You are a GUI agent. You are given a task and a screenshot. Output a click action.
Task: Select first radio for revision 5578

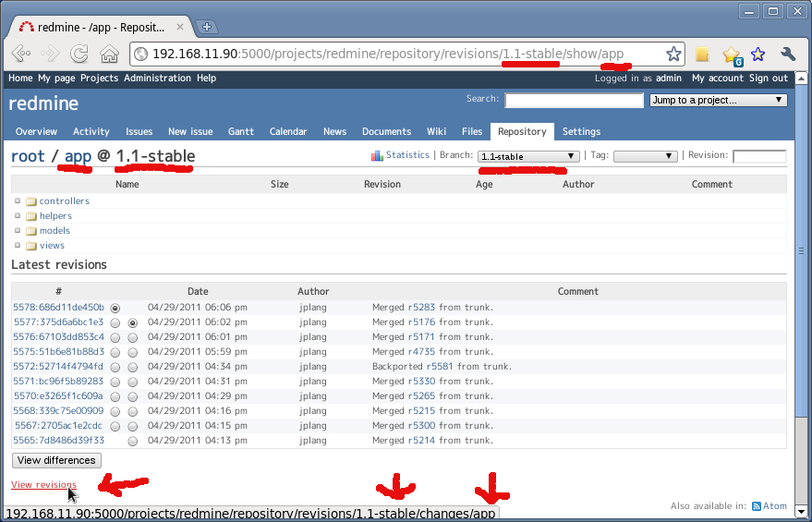pyautogui.click(x=115, y=309)
